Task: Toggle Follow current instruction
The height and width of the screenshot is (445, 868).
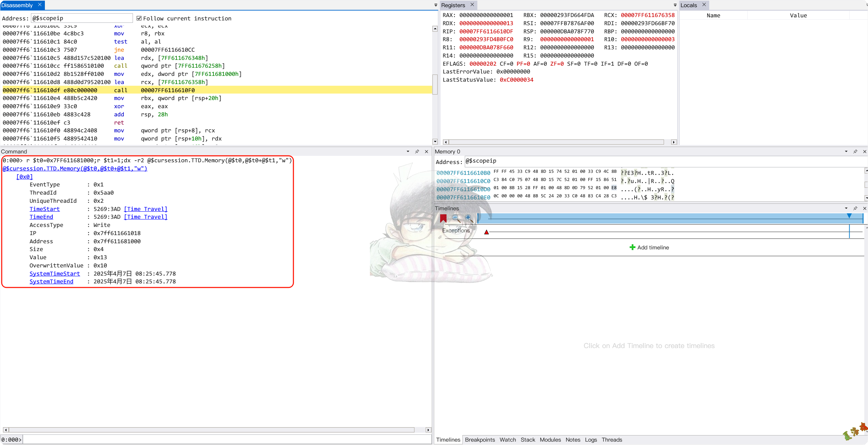Action: pos(139,18)
